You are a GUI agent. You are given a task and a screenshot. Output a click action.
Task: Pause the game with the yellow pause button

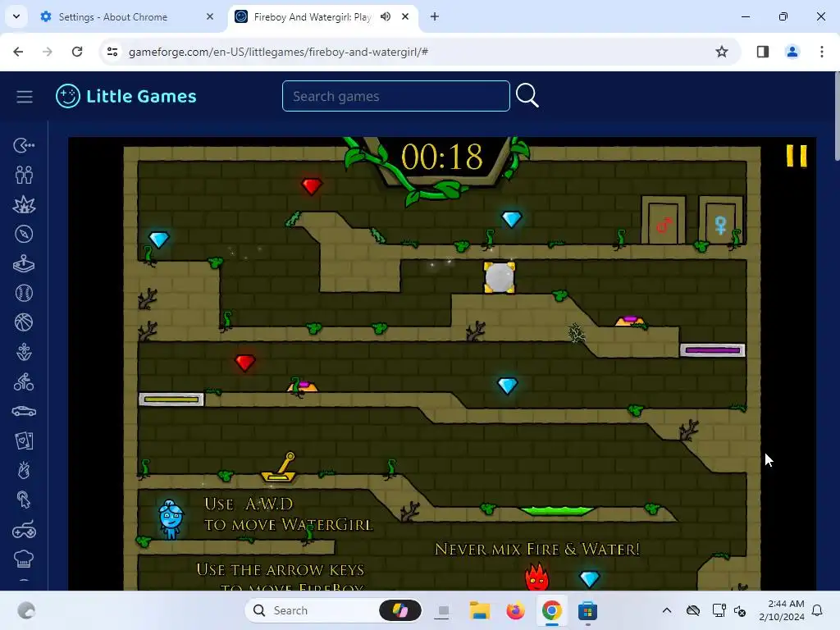(796, 156)
